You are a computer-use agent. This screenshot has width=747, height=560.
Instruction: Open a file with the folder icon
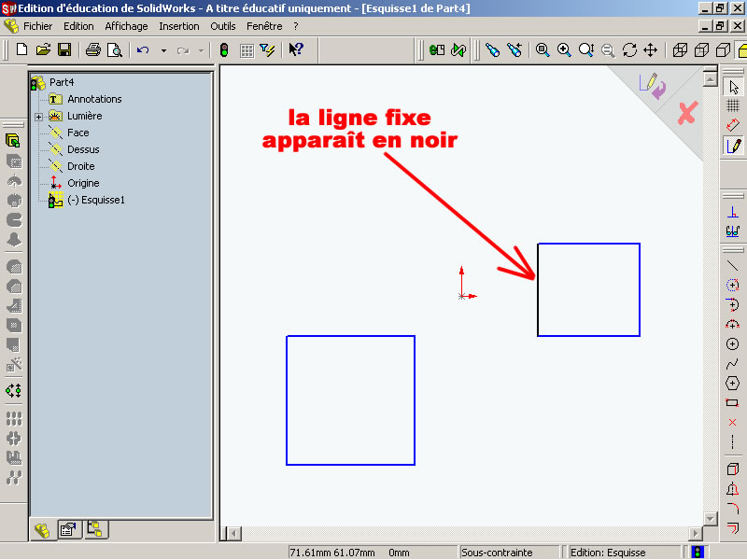point(43,49)
